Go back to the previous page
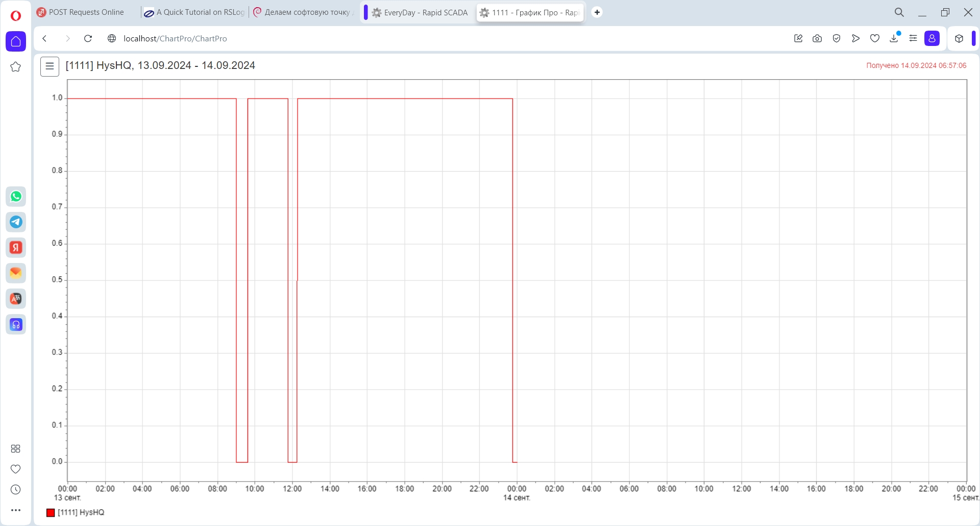980x526 pixels. (45, 39)
